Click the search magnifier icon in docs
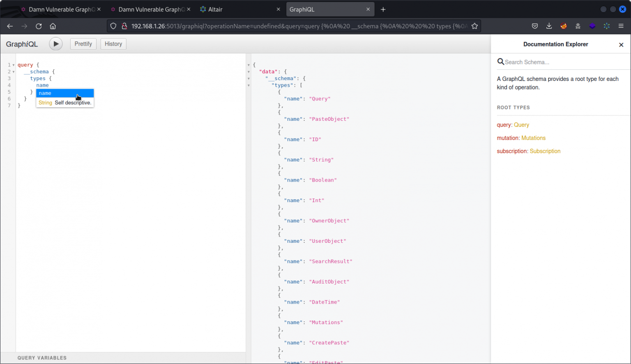 coord(501,62)
